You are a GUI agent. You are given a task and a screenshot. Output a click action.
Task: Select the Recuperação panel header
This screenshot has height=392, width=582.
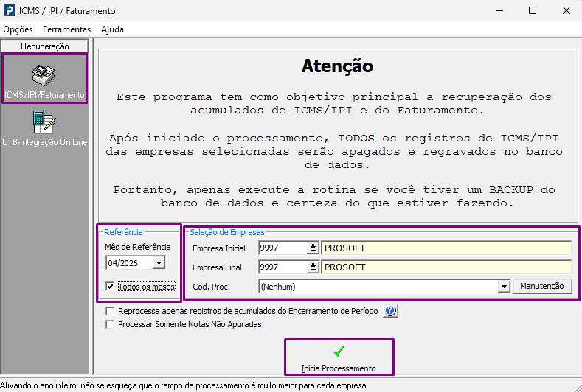point(44,46)
